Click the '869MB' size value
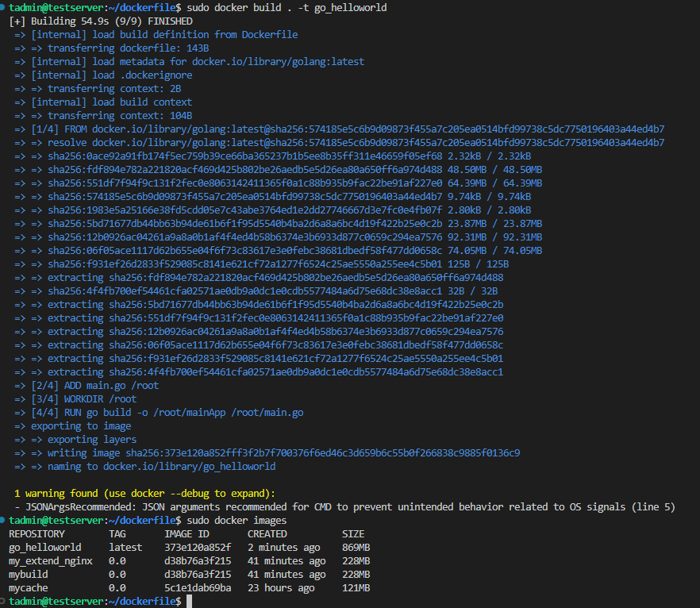 [x=356, y=548]
